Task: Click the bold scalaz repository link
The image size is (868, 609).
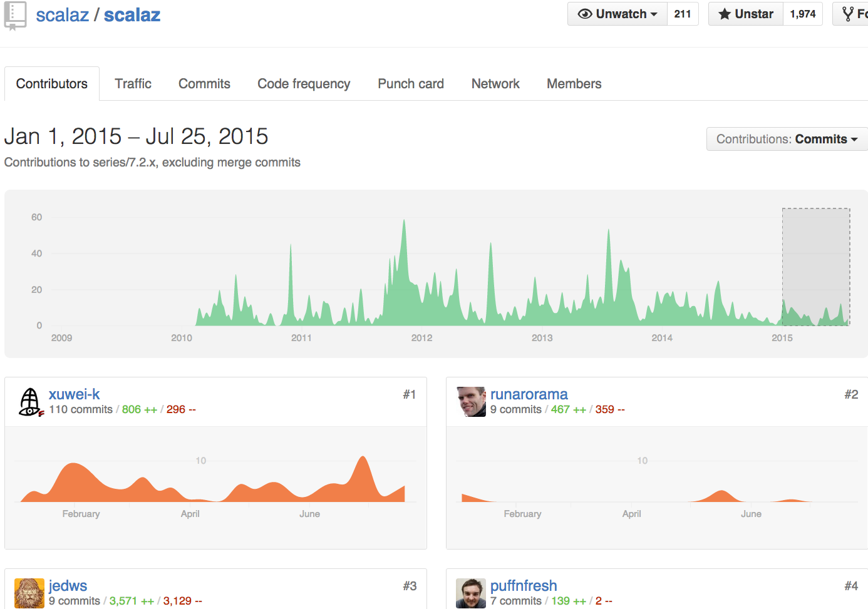Action: coord(132,15)
